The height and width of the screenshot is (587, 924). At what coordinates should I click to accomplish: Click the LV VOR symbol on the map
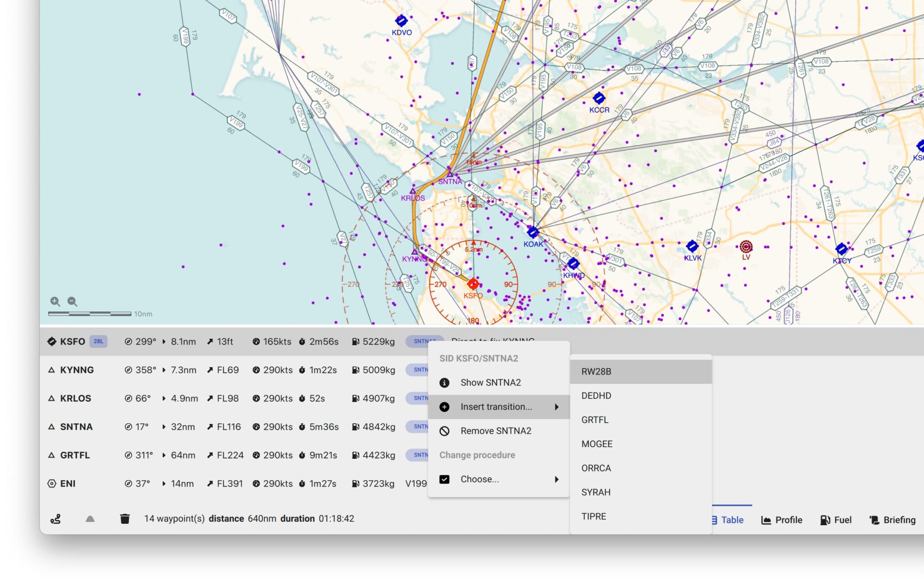[745, 247]
